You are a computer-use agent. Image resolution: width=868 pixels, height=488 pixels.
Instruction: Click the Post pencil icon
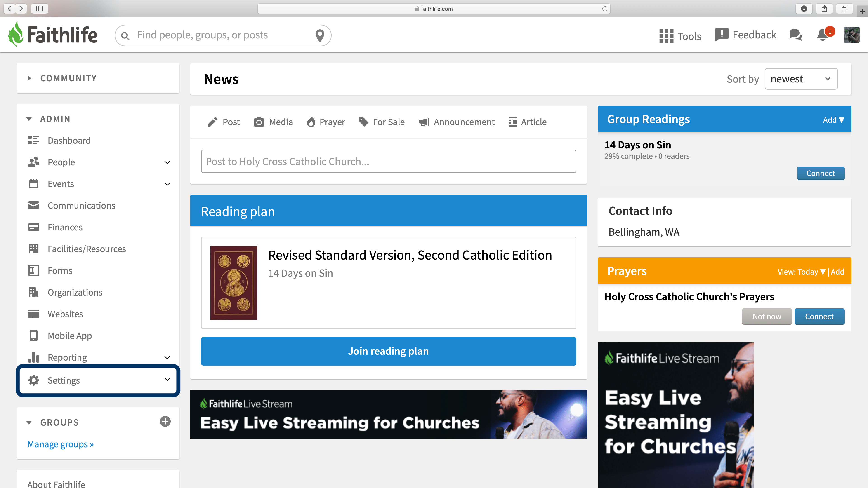pos(213,122)
